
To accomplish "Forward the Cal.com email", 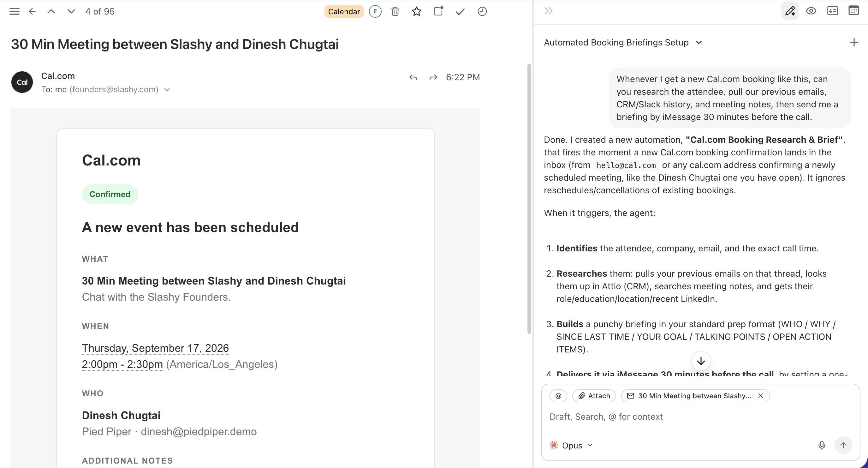I will coord(433,78).
